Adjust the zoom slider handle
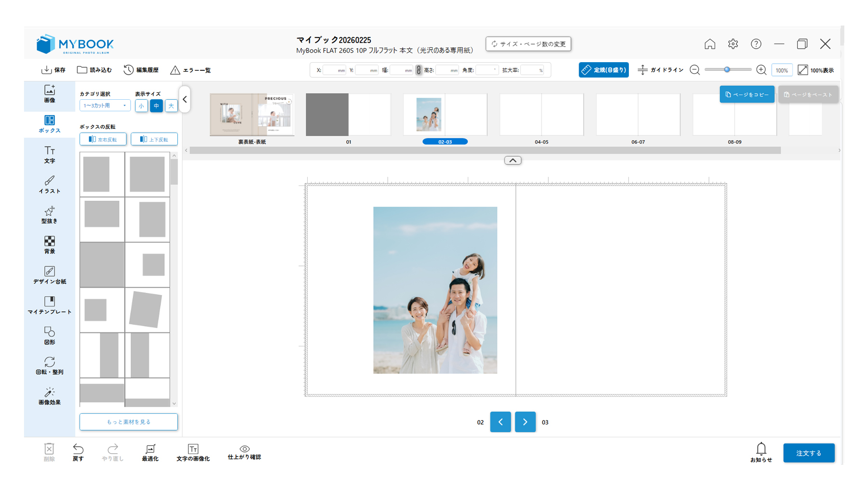868x488 pixels. pos(727,70)
